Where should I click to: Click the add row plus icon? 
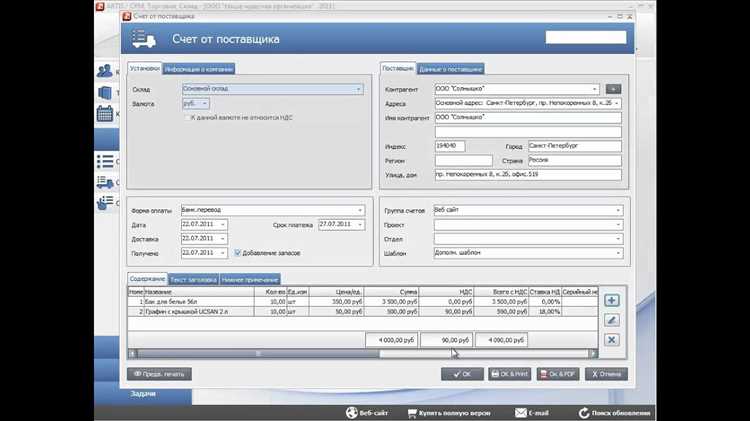click(x=612, y=301)
